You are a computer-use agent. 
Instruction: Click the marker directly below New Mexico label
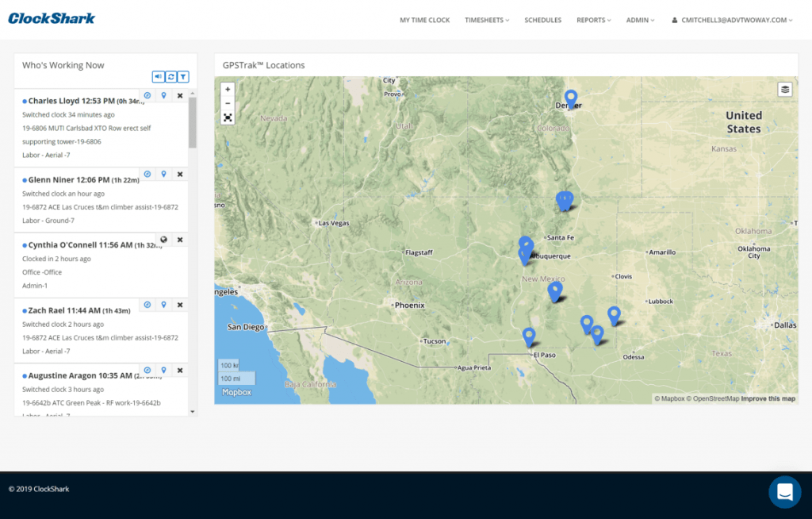pyautogui.click(x=554, y=292)
